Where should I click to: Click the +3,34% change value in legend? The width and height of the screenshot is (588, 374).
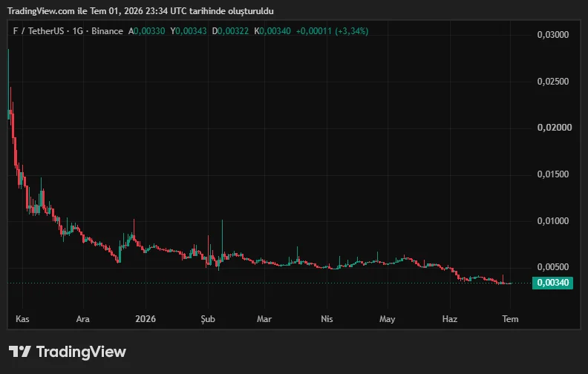pyautogui.click(x=352, y=31)
